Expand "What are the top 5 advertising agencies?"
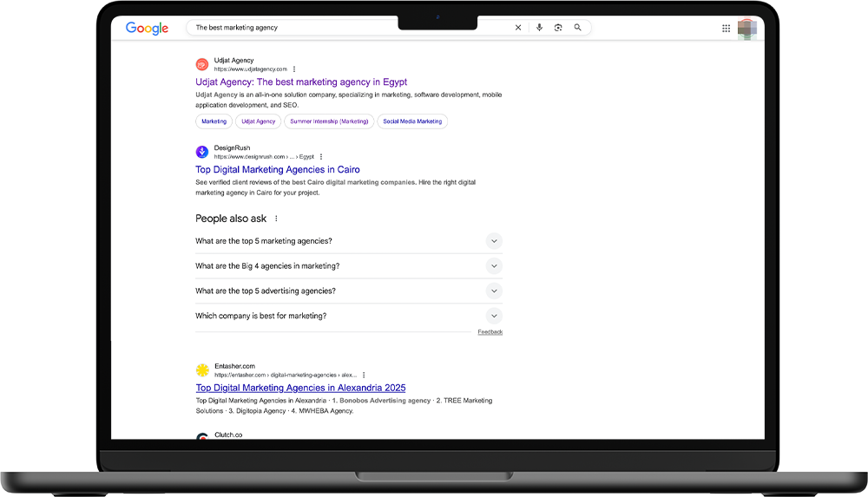868x497 pixels. (493, 291)
